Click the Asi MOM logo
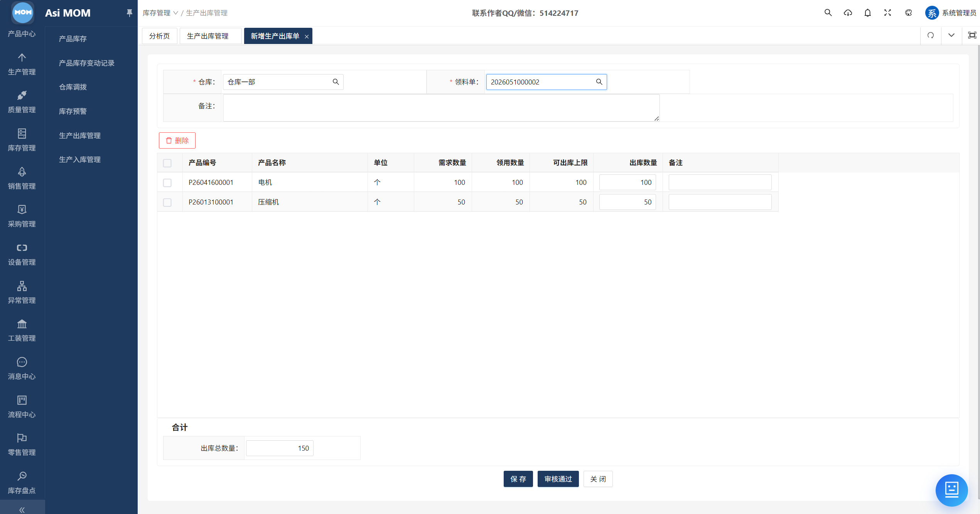Screen dimensions: 980x514 tap(23, 12)
